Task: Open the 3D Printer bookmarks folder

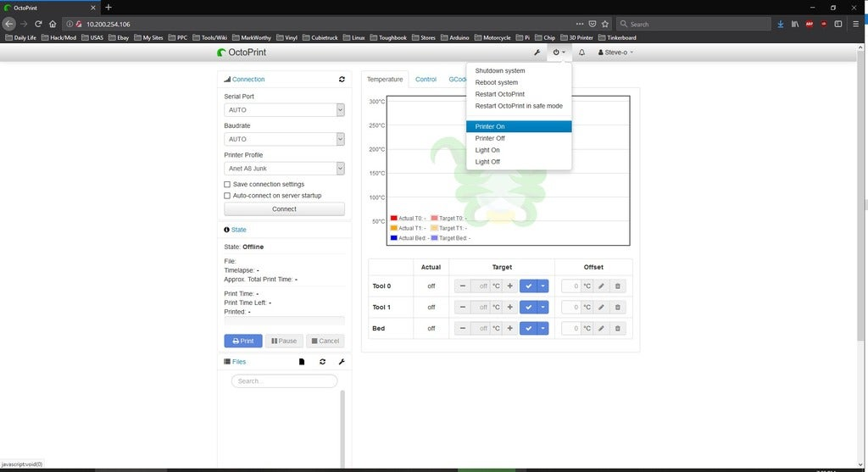Action: (x=576, y=37)
